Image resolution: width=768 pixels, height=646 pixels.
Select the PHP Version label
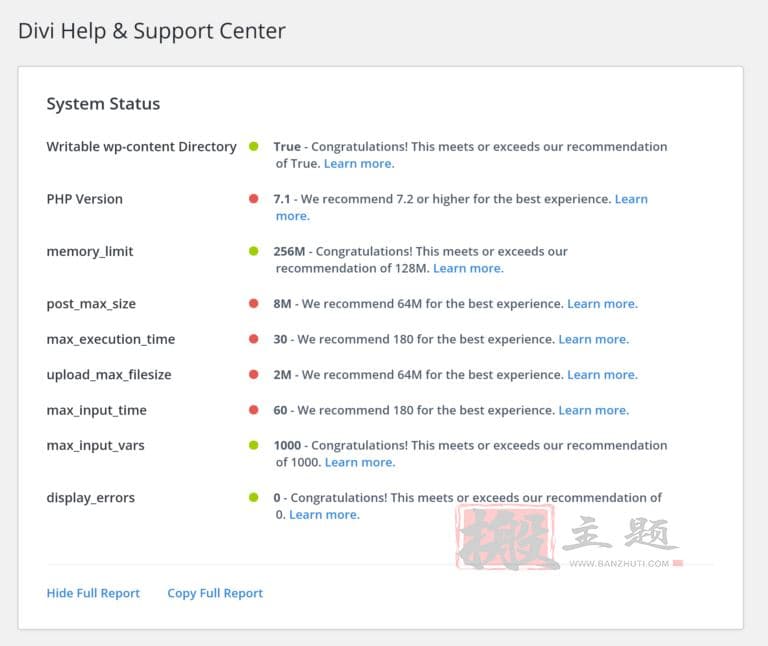click(85, 199)
